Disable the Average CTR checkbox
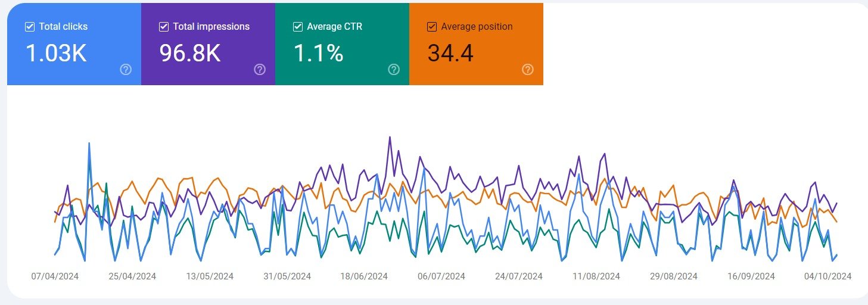 (x=298, y=27)
